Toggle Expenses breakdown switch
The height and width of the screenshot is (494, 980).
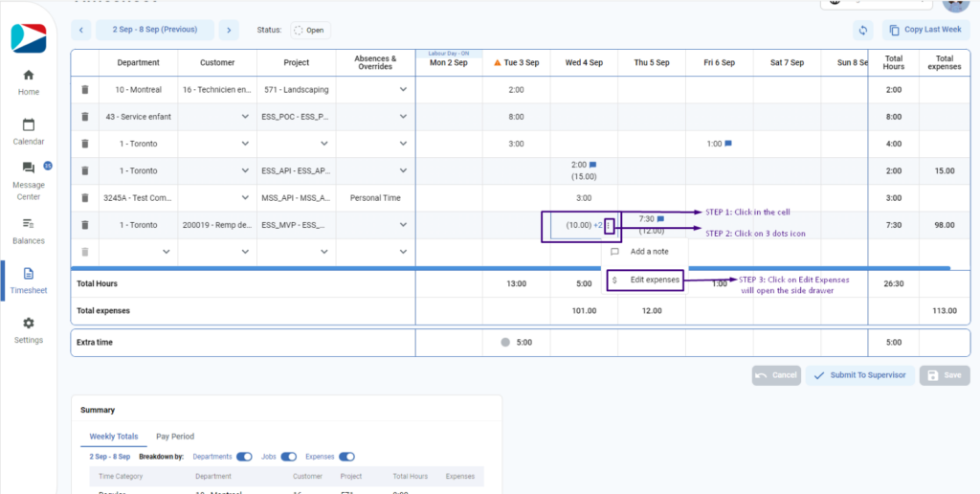coord(346,457)
